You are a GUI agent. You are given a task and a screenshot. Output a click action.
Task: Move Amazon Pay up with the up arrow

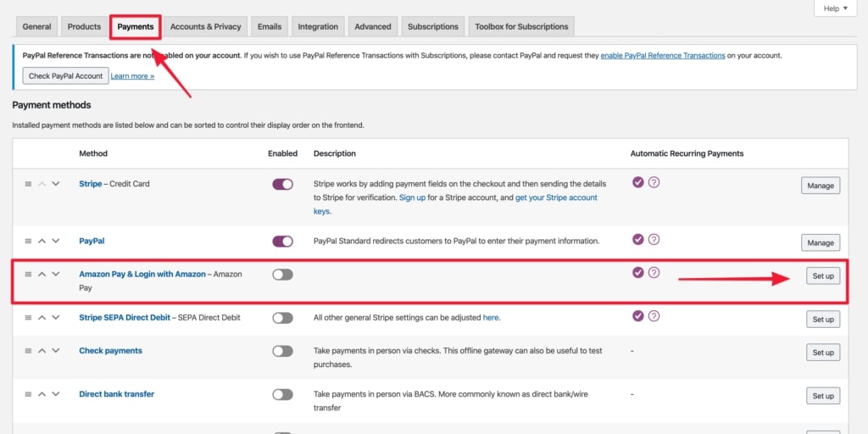[42, 274]
